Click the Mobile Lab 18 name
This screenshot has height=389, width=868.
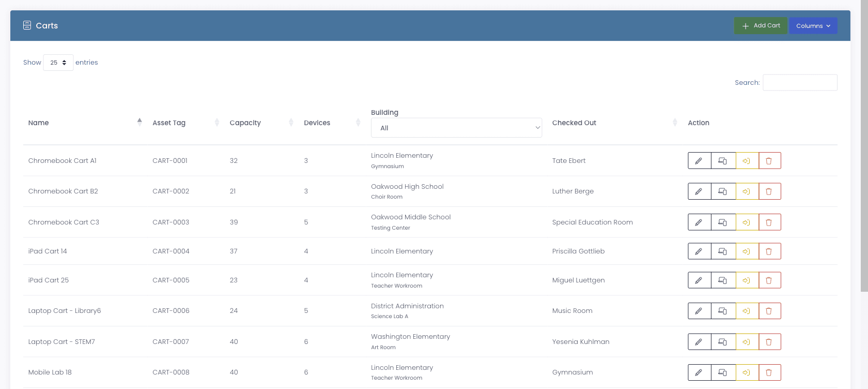50,372
